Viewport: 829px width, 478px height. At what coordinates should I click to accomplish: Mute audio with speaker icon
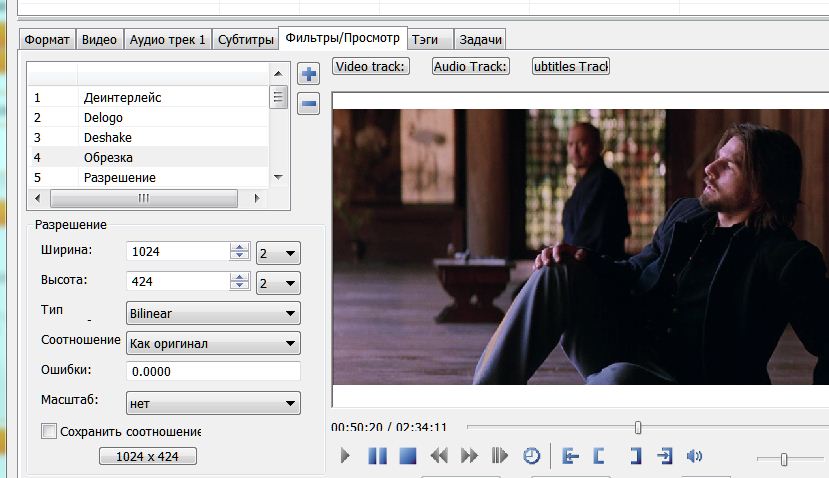(694, 455)
